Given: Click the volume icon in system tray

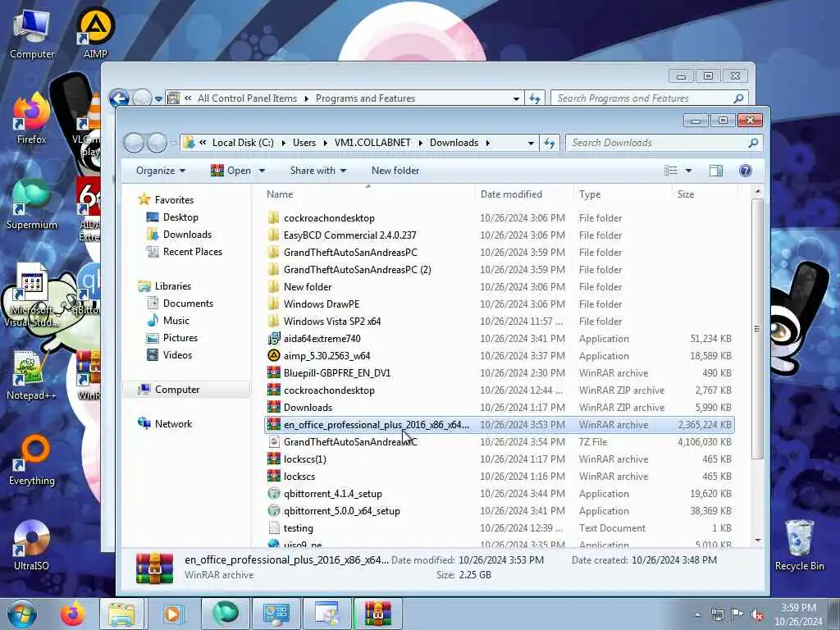Looking at the screenshot, I should [x=757, y=615].
